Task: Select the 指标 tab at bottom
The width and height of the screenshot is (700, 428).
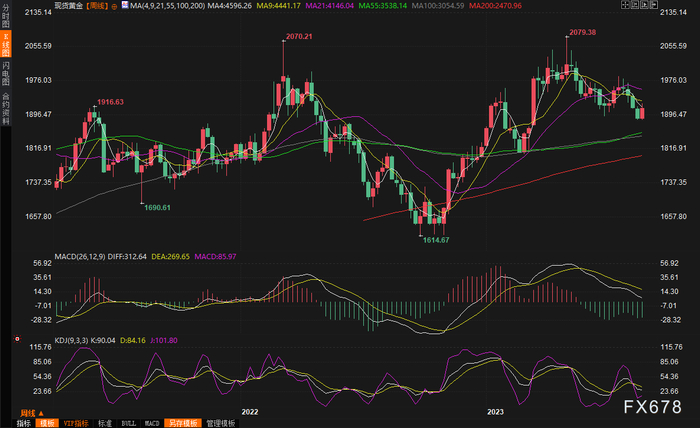Action: pos(24,423)
